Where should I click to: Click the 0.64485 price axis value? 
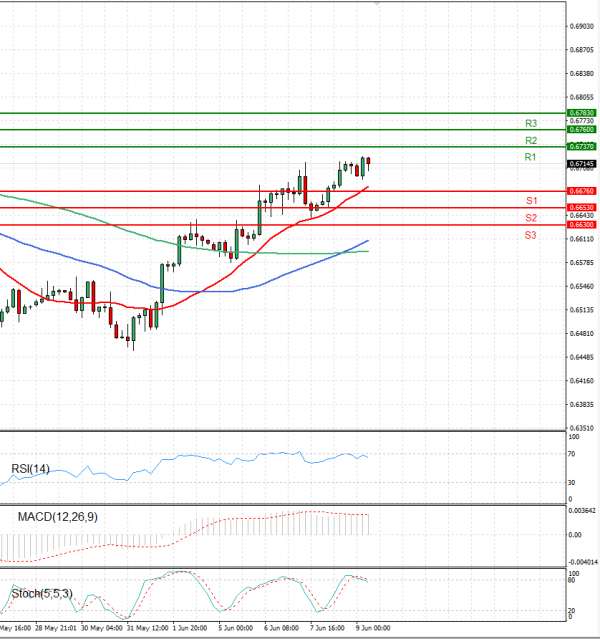click(x=582, y=357)
